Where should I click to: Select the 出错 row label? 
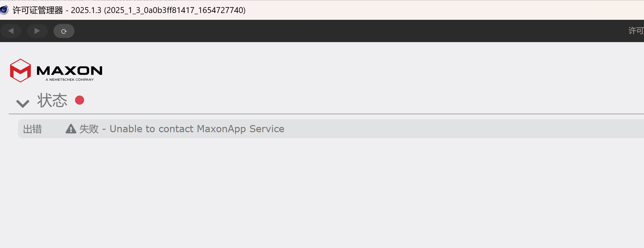[x=32, y=129]
